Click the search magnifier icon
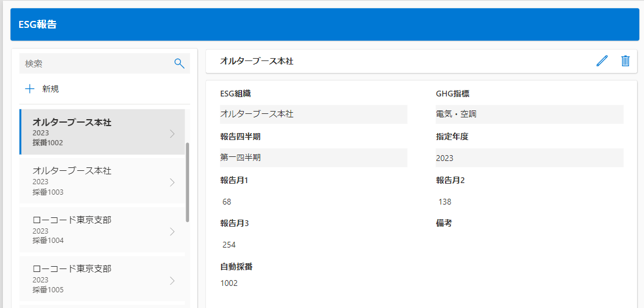The image size is (644, 308). (179, 63)
